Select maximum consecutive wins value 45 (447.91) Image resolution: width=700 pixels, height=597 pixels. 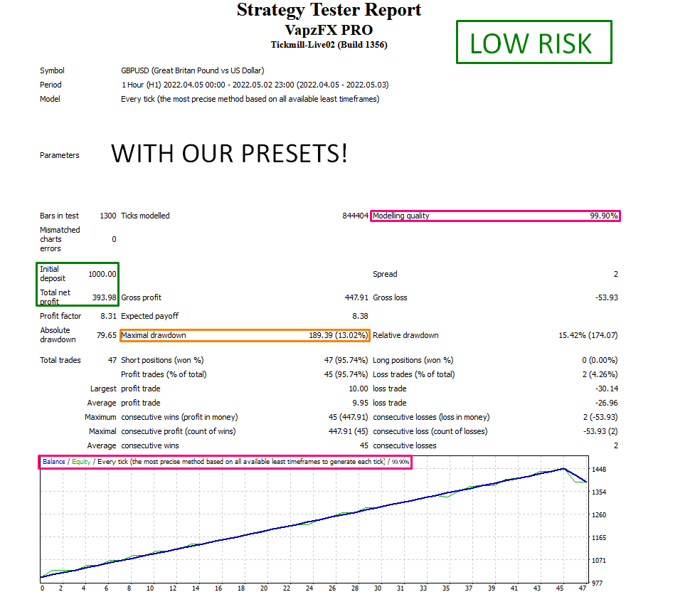pyautogui.click(x=348, y=418)
